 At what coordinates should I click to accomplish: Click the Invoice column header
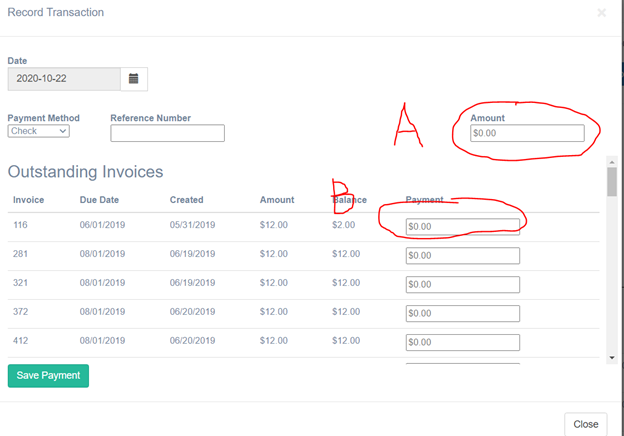point(29,200)
